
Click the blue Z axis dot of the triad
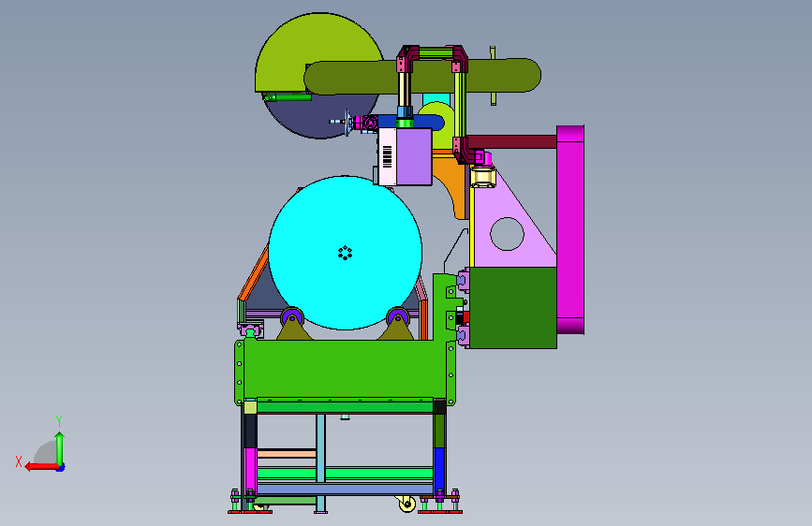pyautogui.click(x=61, y=468)
